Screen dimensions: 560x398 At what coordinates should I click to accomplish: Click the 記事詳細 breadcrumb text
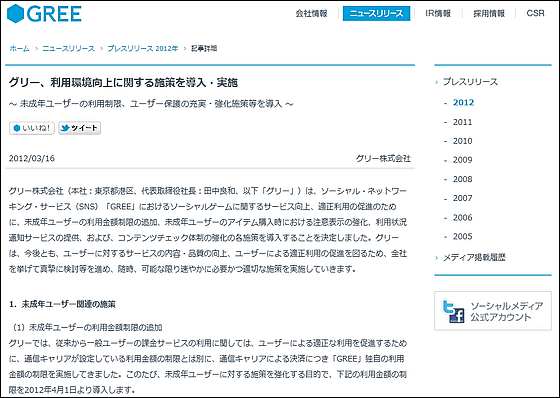[x=204, y=48]
